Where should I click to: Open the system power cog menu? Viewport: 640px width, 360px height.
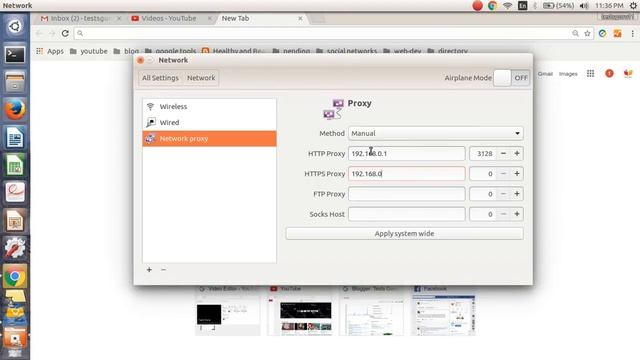pos(633,6)
